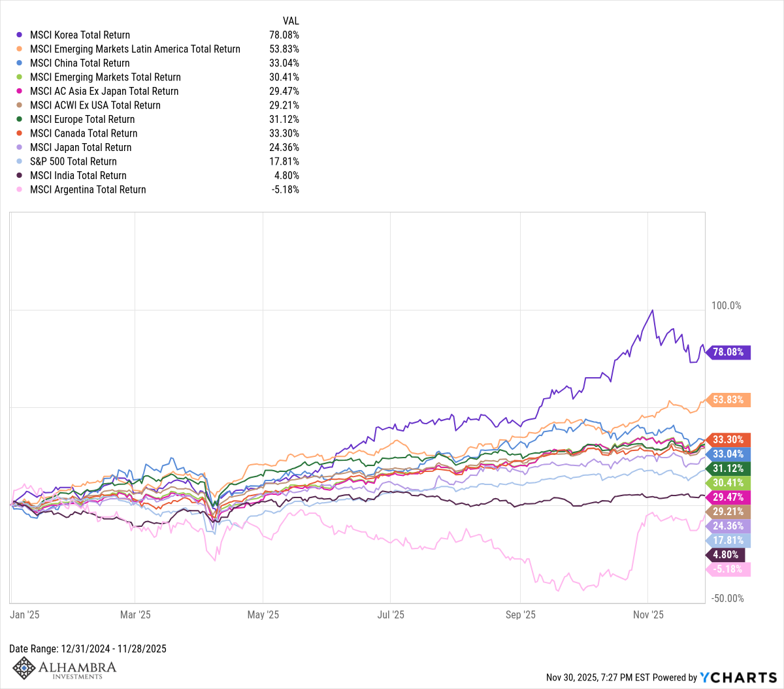Select the MSCI Korea Total Return label
784x689 pixels.
[80, 35]
